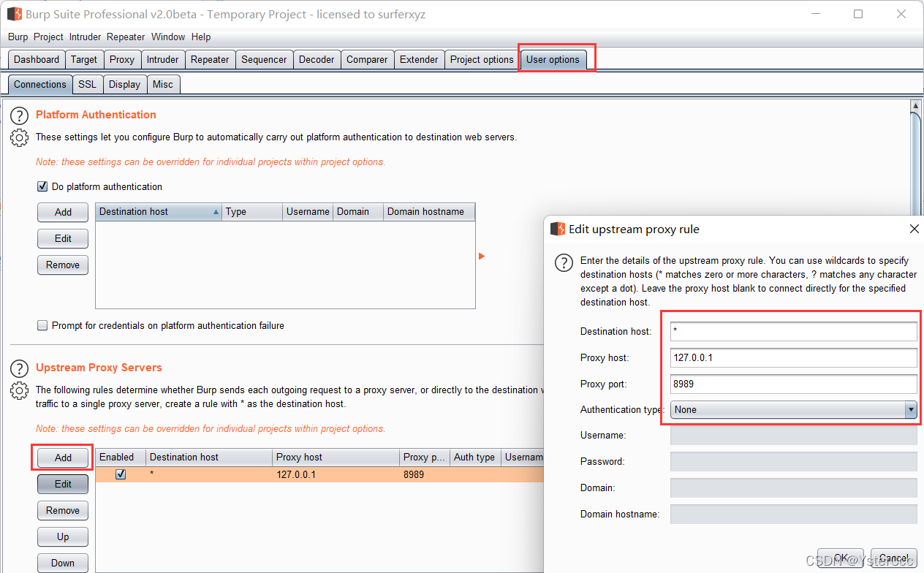Select the Connections sub-tab
Viewport: 924px width, 573px height.
(x=40, y=84)
